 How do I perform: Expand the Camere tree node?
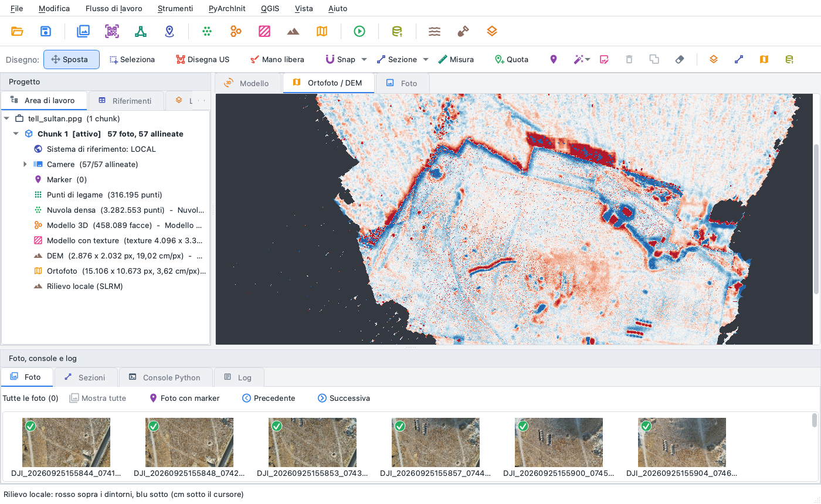coord(25,164)
